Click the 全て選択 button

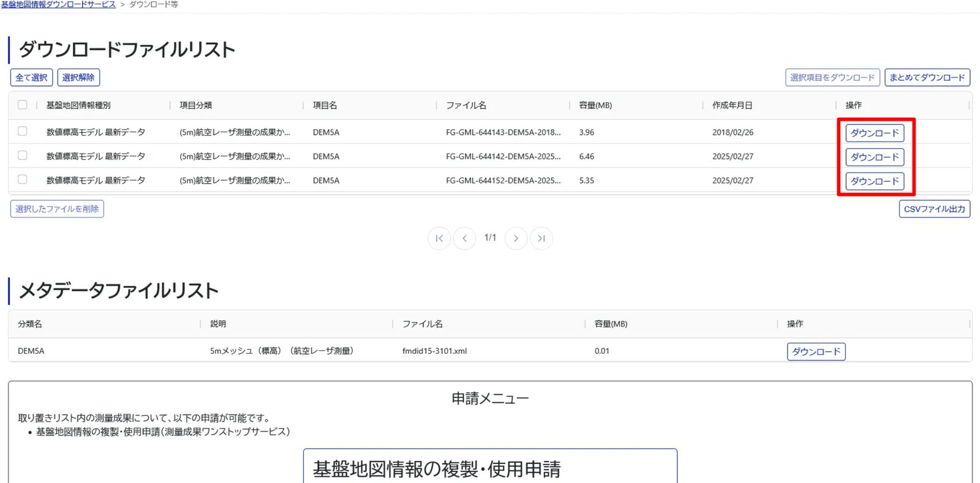31,78
